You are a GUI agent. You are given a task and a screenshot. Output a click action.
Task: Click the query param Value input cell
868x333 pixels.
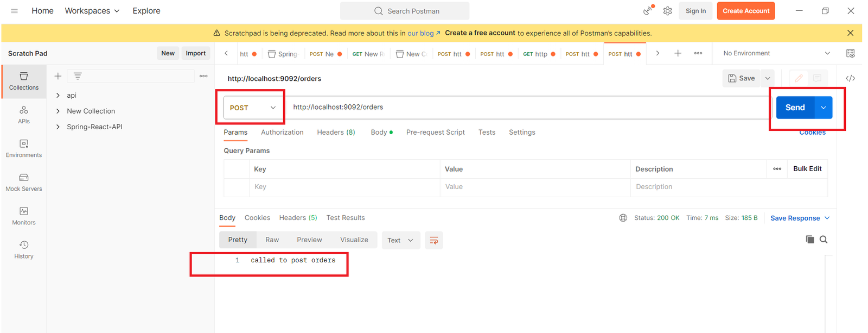click(535, 187)
